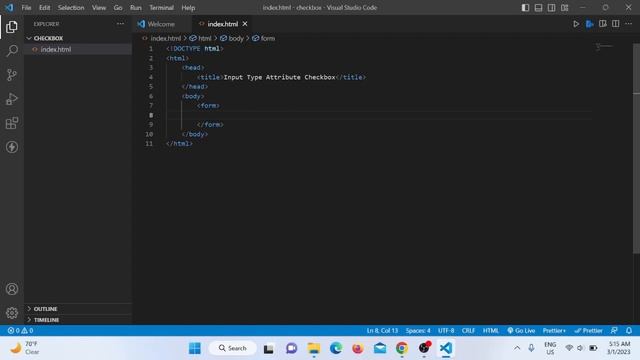Open Customize Layout icon in title bar
Viewport: 640px width, 360px height.
tap(564, 8)
